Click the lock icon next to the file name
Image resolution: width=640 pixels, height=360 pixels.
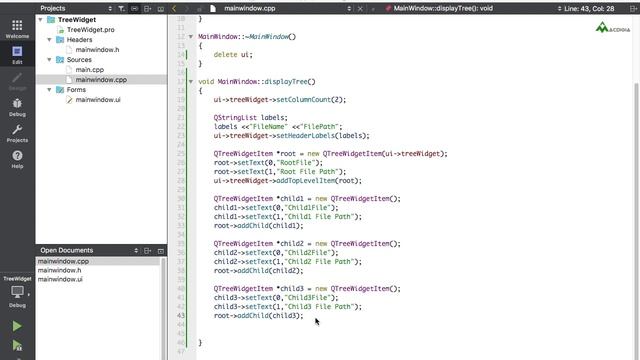pyautogui.click(x=200, y=9)
